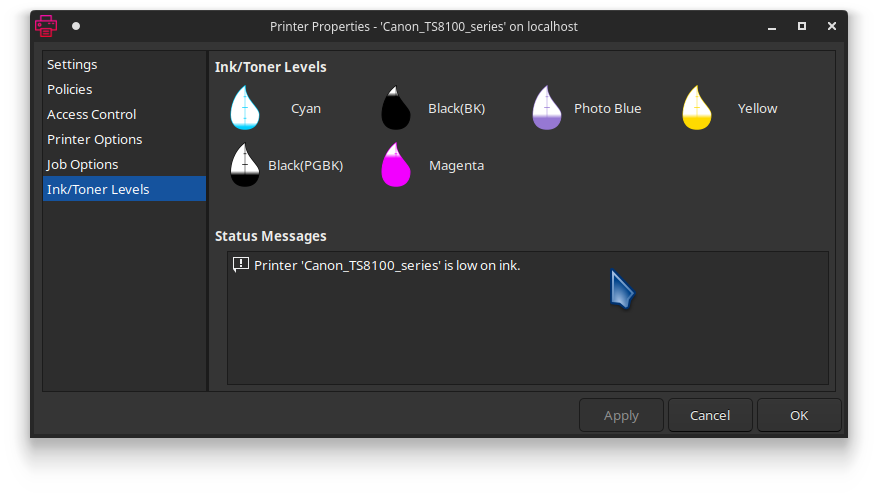This screenshot has width=878, height=500.
Task: Click the pink printer icon in title bar
Action: click(x=46, y=26)
